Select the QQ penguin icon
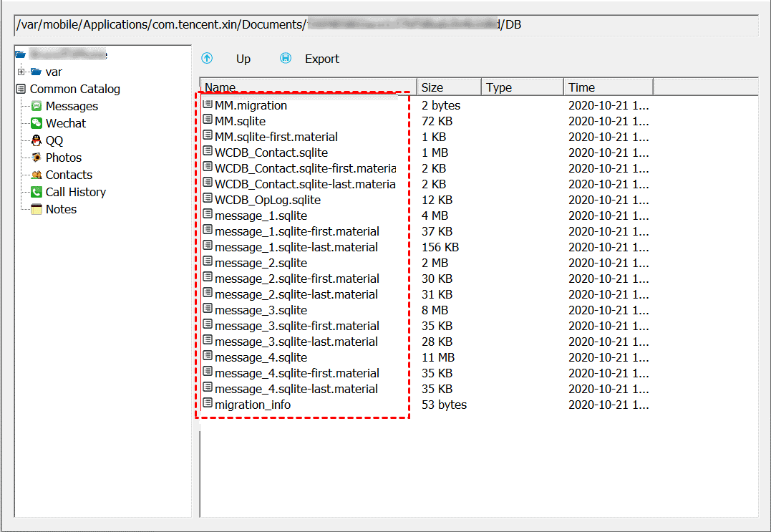 point(37,140)
